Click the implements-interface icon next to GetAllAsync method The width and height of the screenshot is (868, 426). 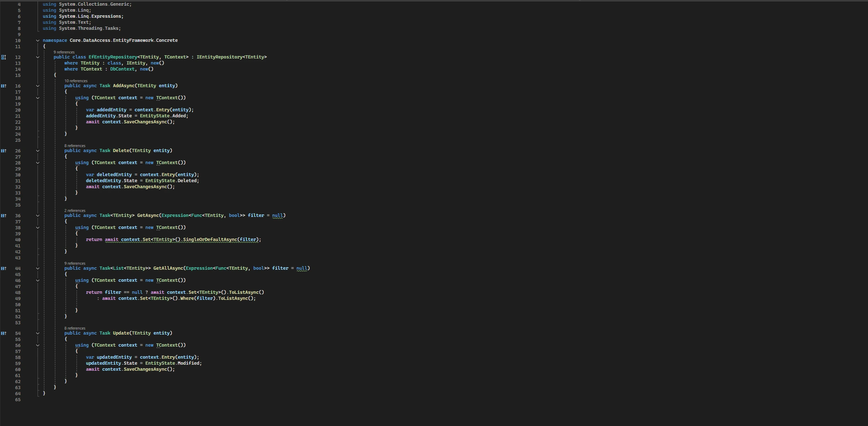4,268
